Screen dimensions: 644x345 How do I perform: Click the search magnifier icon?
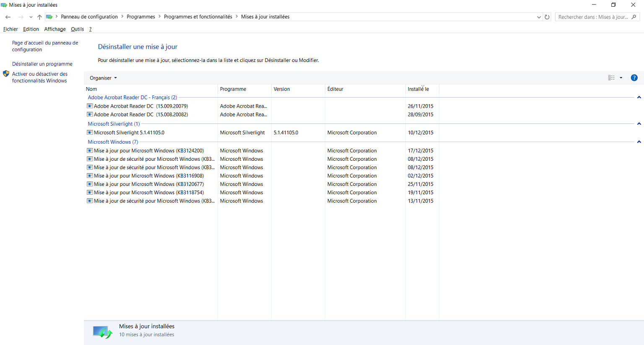634,17
